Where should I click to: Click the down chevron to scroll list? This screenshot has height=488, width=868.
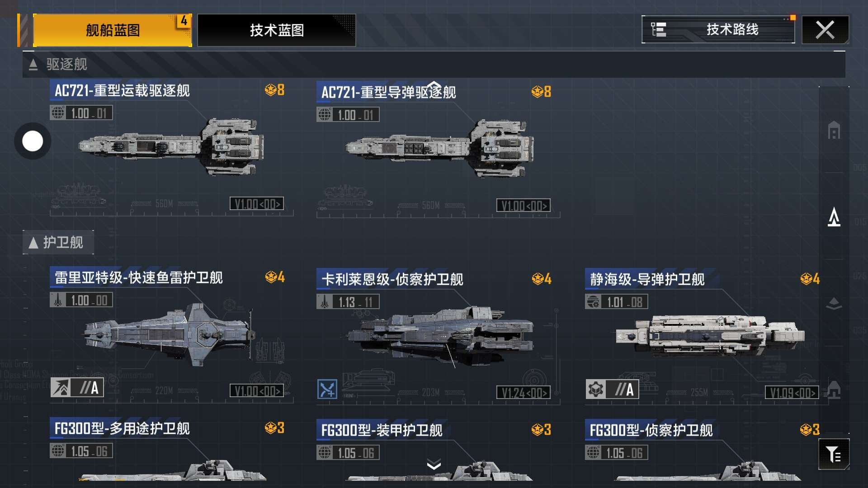click(x=434, y=464)
